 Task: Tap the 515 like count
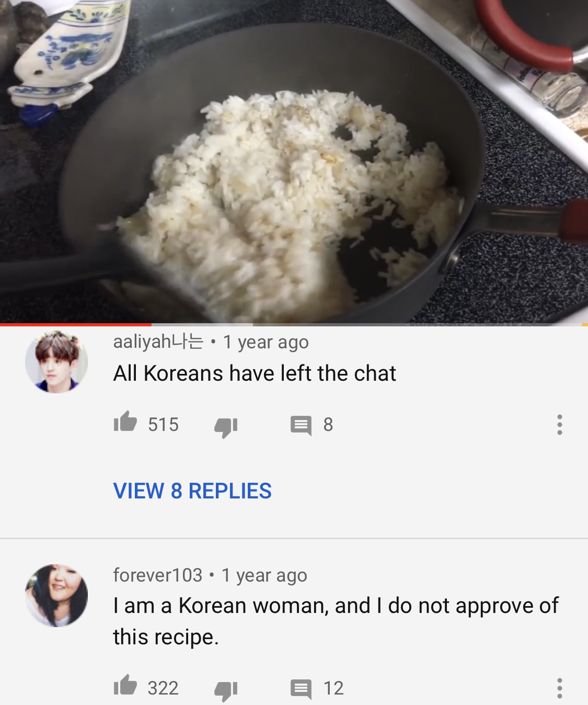point(163,425)
